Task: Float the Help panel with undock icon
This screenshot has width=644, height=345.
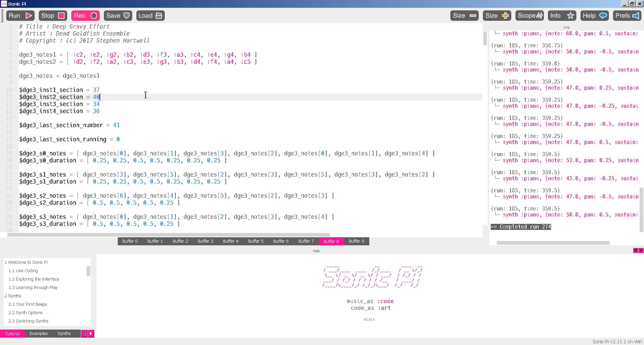Action: pos(635,250)
